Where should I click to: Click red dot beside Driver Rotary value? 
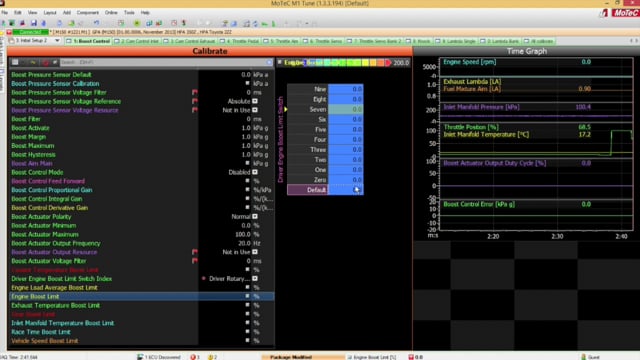(203, 278)
